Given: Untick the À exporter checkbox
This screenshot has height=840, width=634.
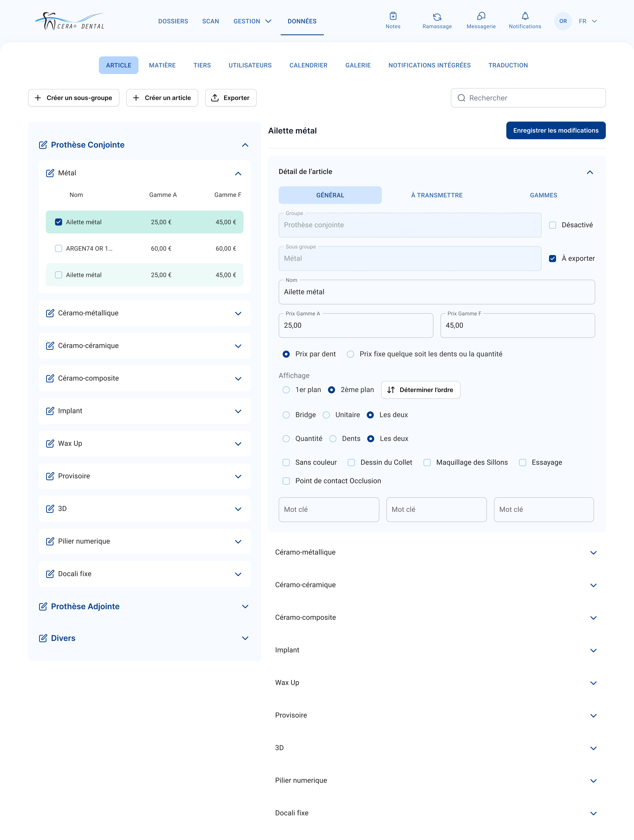Looking at the screenshot, I should [552, 259].
